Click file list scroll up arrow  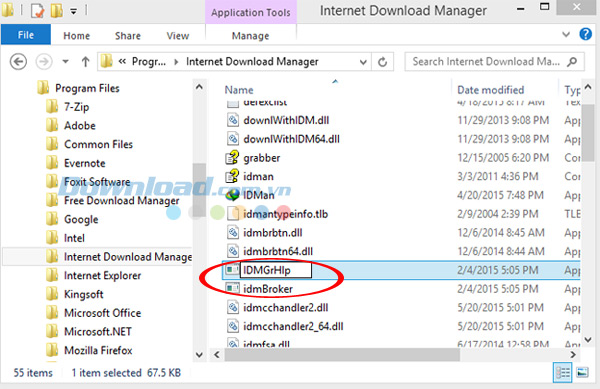(588, 87)
